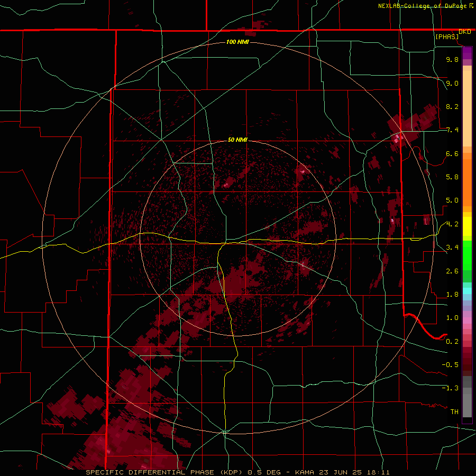Click the 7.4 value on the scale
The height and width of the screenshot is (476, 476).
[x=452, y=130]
